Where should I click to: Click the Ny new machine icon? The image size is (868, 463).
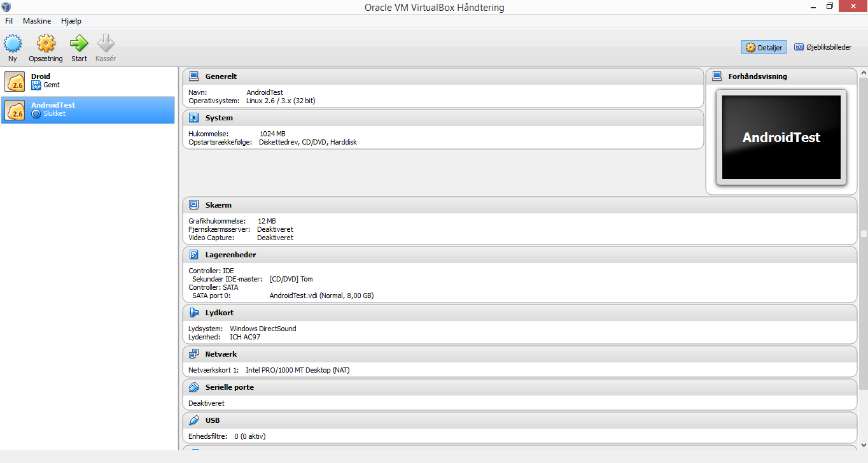[13, 44]
